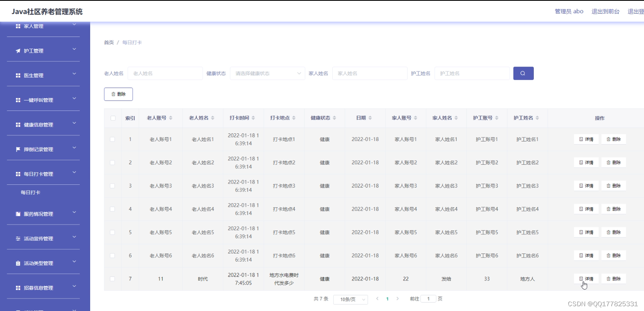Open 活动宣传管理 menu label

(38, 238)
